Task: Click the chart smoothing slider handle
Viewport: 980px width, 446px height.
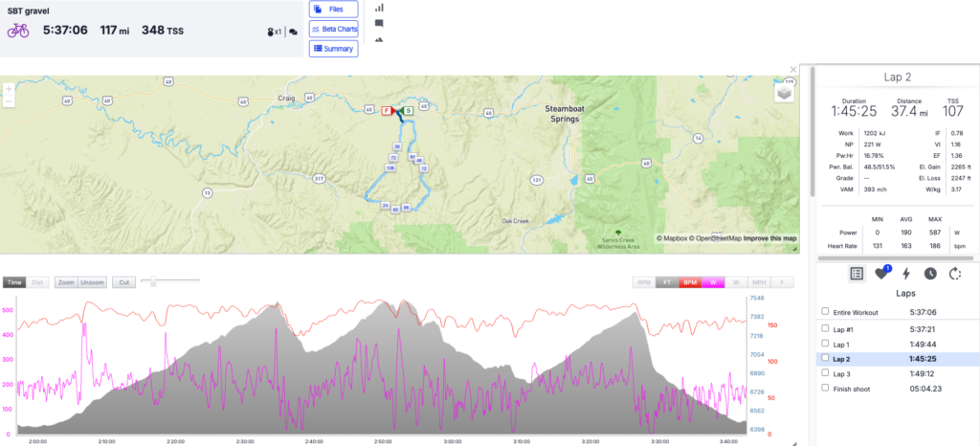Action: coord(152,281)
